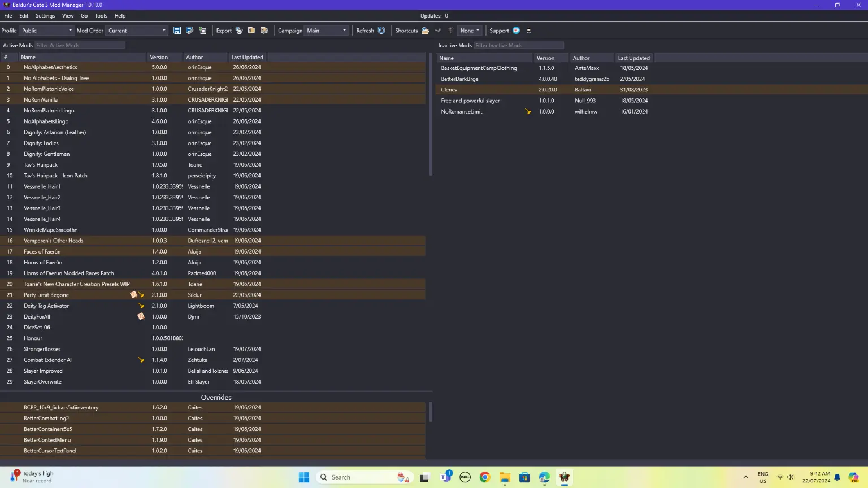Click the third save icon beside Export label
868x488 pixels.
coord(203,30)
